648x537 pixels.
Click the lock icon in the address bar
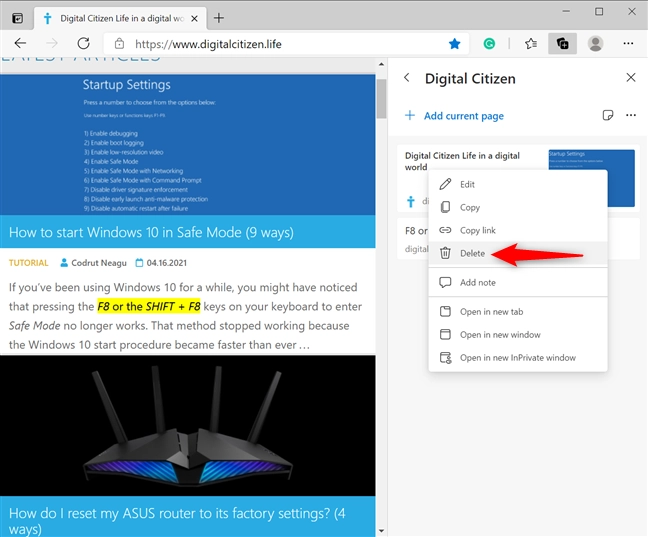119,43
